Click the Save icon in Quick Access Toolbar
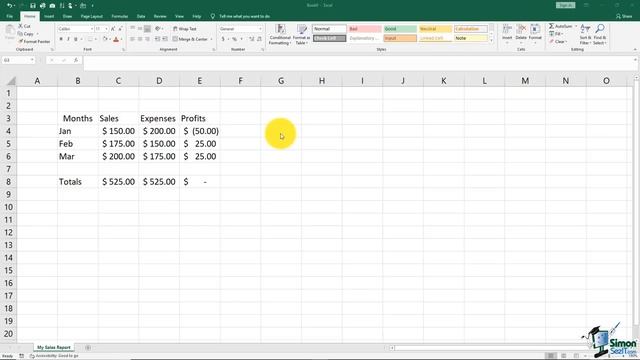 (33, 6)
